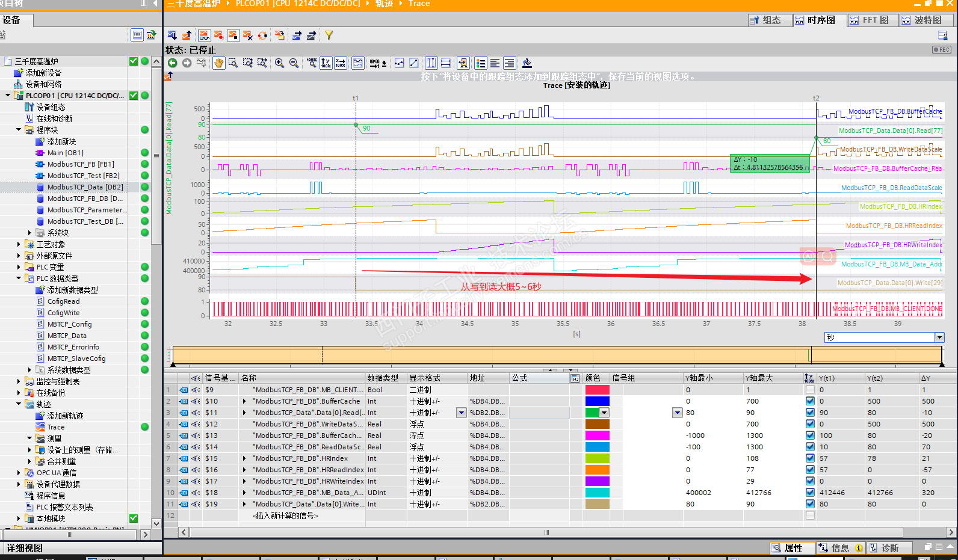
Task: Select the hand pan tool
Action: coord(218,63)
